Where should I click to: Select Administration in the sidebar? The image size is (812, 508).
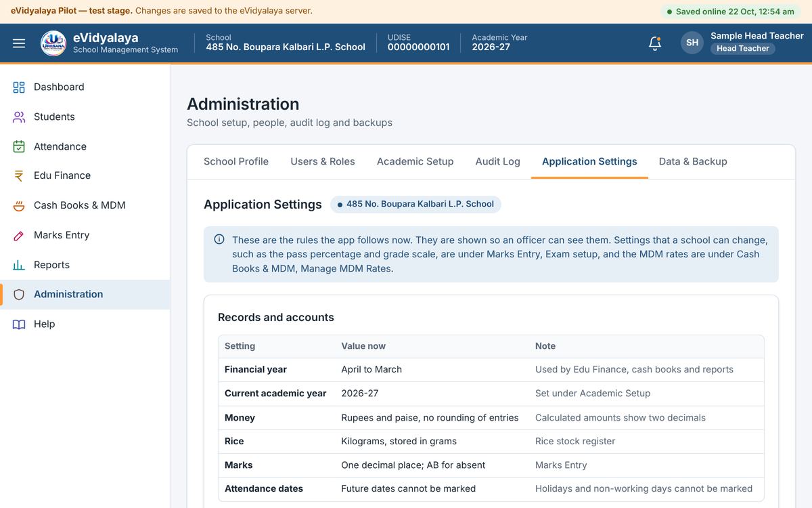(85, 295)
